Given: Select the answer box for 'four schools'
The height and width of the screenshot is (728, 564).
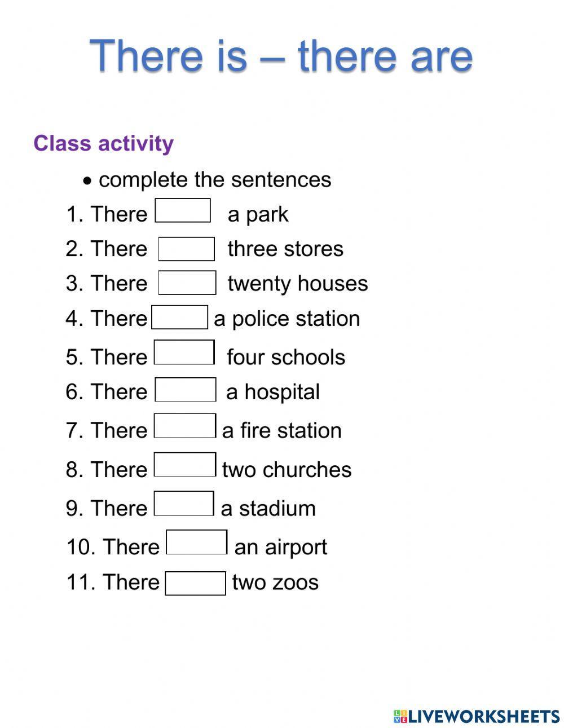Looking at the screenshot, I should point(184,352).
